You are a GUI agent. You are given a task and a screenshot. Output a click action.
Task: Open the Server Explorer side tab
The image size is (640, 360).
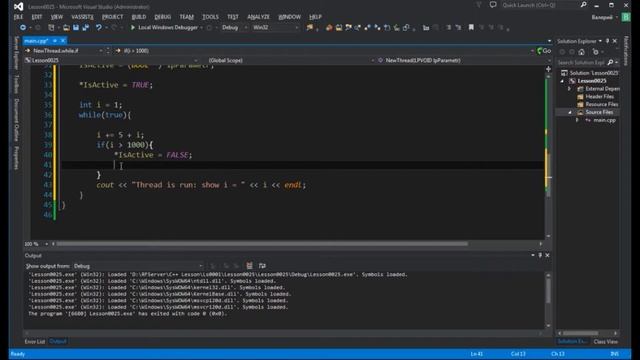16,53
